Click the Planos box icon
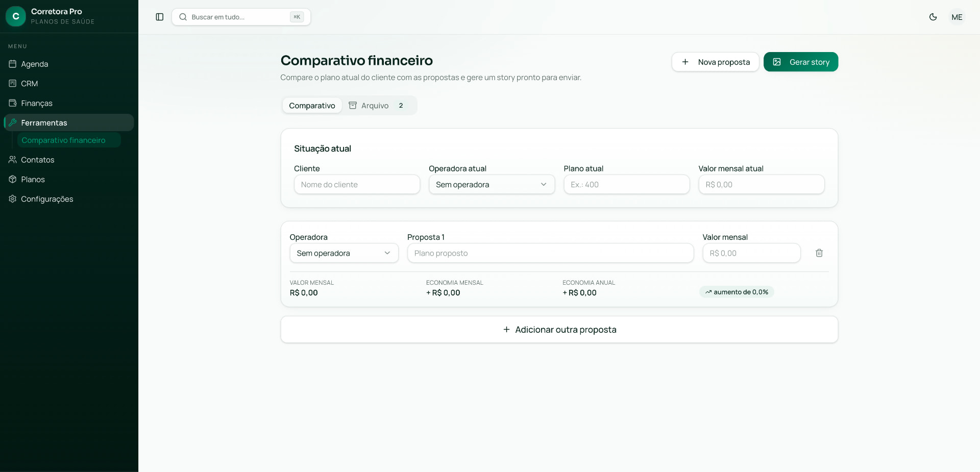Image resolution: width=980 pixels, height=472 pixels. (x=13, y=179)
